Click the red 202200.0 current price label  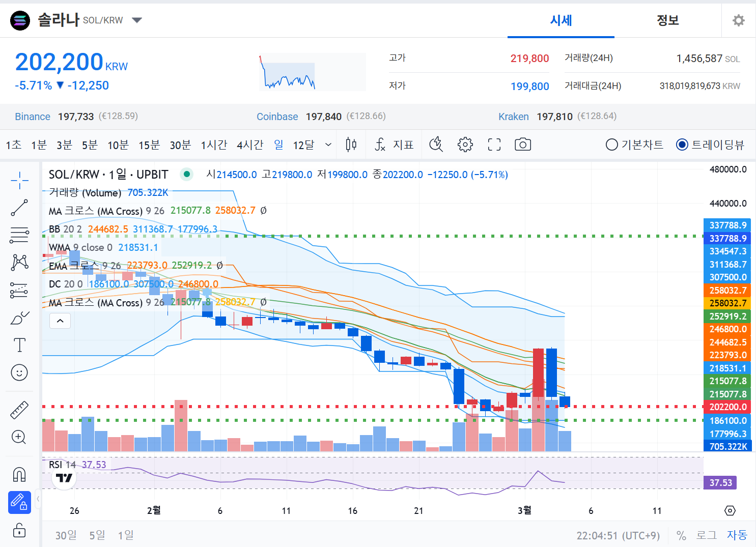[x=728, y=407]
